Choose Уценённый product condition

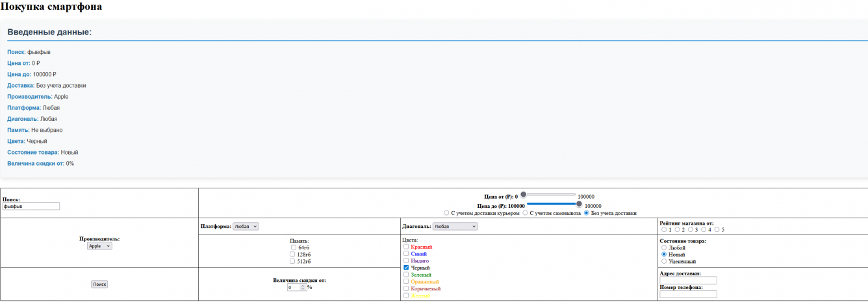(663, 261)
